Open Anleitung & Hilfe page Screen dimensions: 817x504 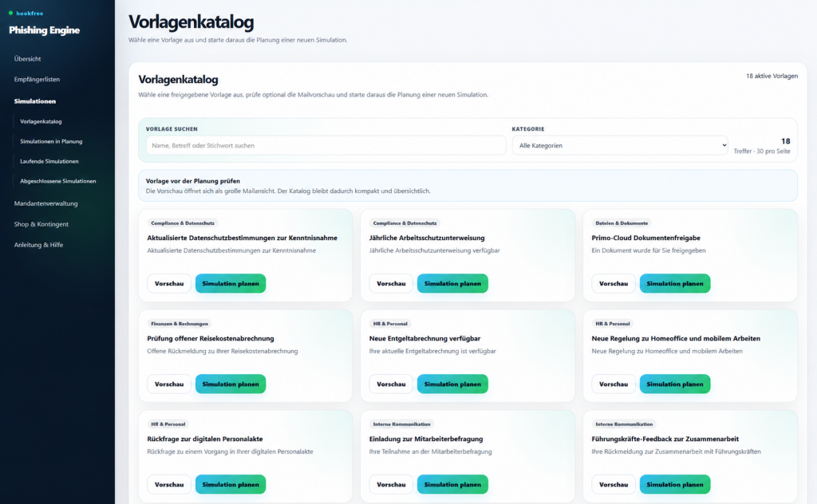[x=38, y=245]
